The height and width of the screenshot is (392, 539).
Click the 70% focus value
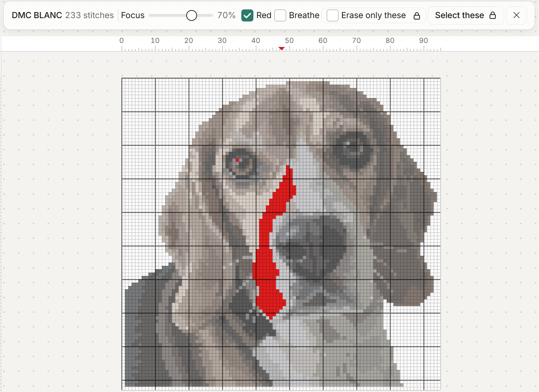[x=226, y=15]
